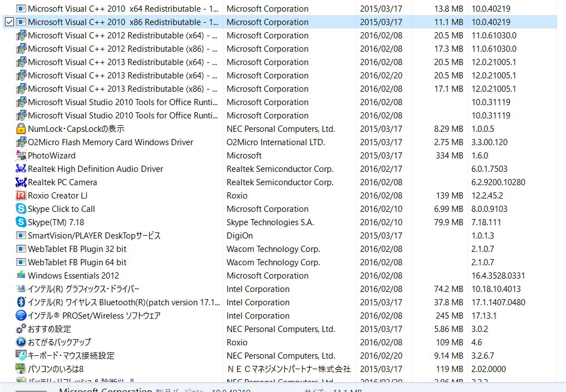The image size is (566, 392).
Task: Select Microsoft Visual C++ 2010 x64 Redistributable entry
Action: (123, 9)
